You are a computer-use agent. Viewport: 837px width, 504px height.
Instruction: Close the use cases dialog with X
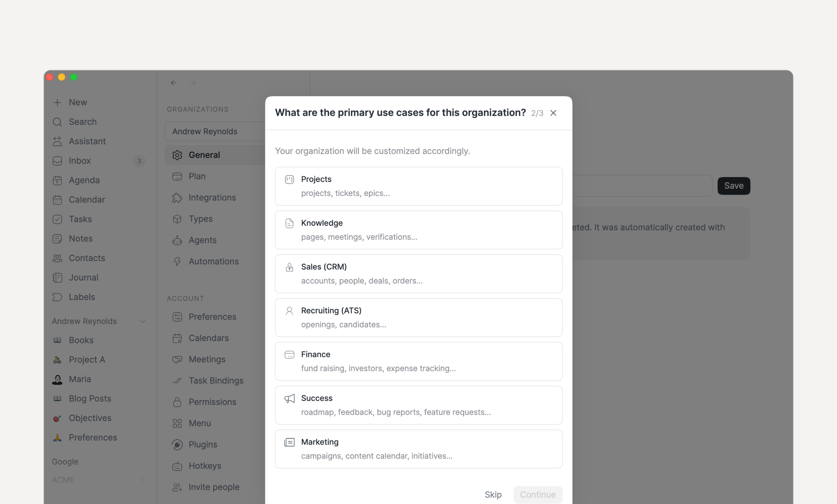553,113
